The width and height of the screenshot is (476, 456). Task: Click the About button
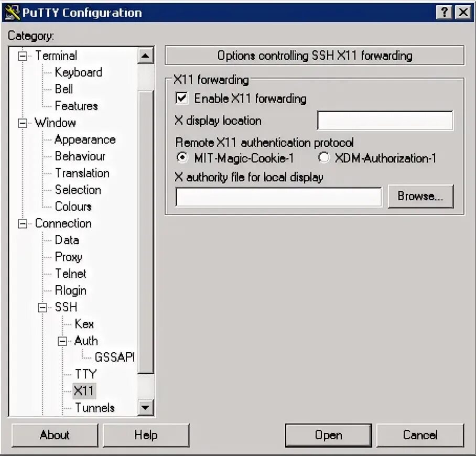pyautogui.click(x=55, y=436)
